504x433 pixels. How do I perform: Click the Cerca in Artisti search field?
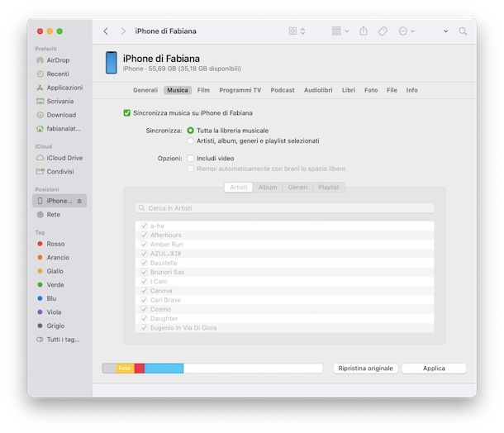tap(284, 208)
